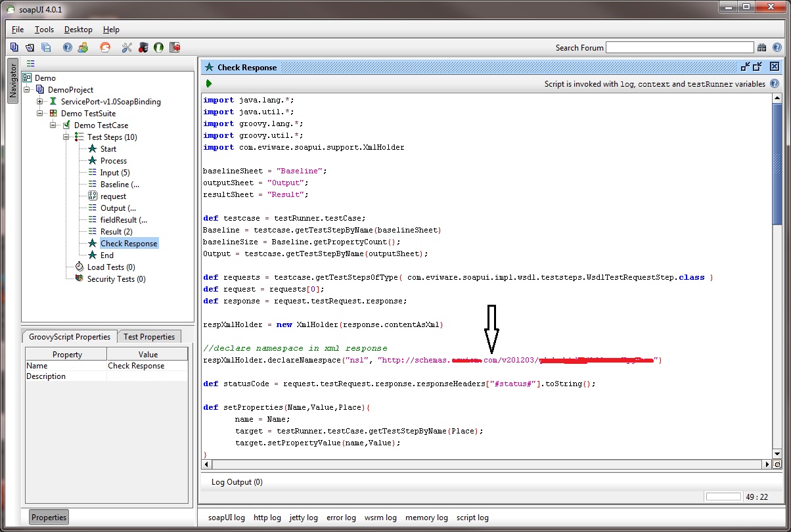Image resolution: width=791 pixels, height=532 pixels.
Task: Click the New soapUI Project toolbar icon
Action: [14, 47]
